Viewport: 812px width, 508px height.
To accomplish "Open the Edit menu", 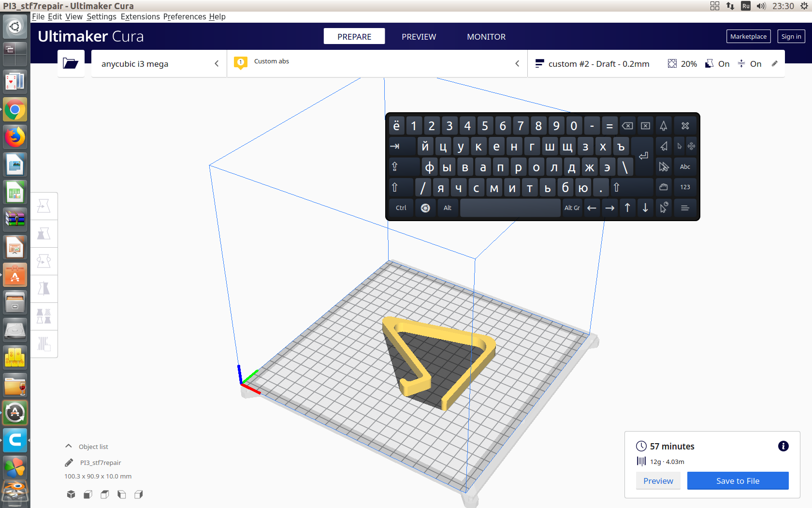I will click(55, 16).
